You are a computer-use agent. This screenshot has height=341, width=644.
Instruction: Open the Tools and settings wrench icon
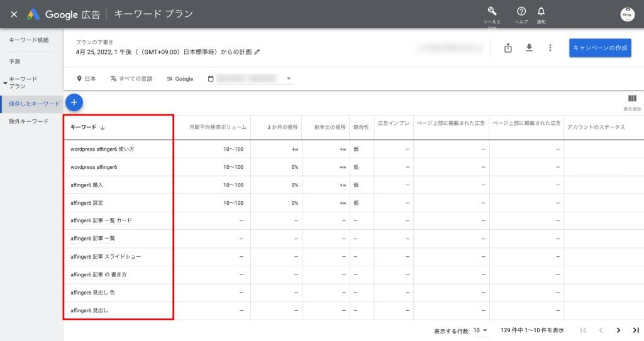tap(492, 11)
